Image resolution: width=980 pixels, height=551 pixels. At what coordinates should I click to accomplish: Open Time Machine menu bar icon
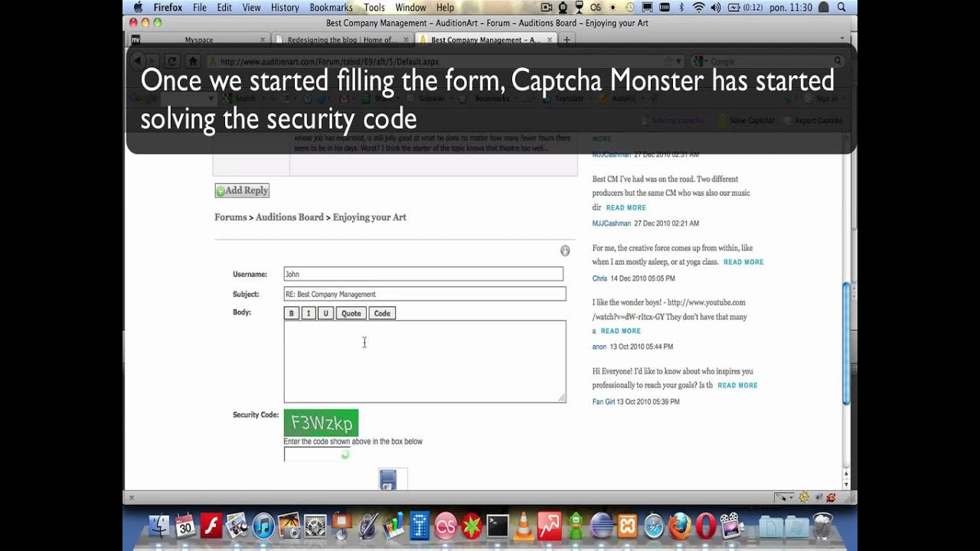(x=629, y=8)
